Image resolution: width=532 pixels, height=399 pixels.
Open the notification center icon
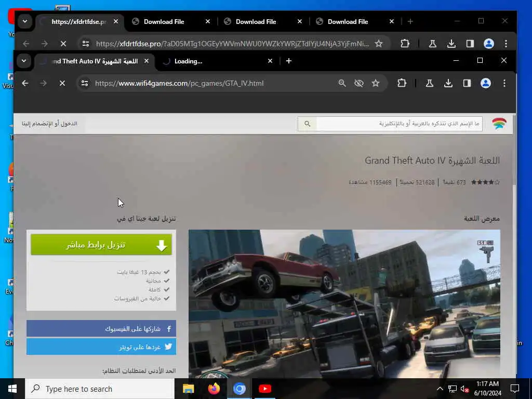pyautogui.click(x=515, y=389)
